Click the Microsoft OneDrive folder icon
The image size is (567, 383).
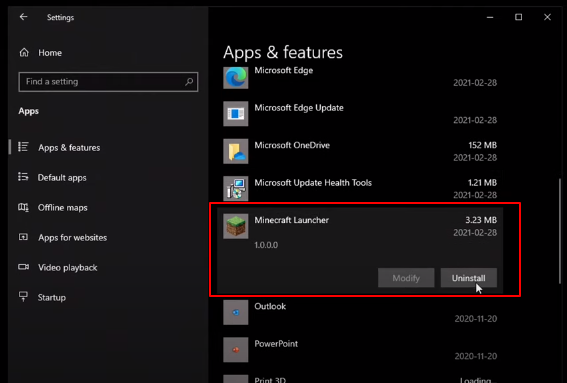coord(236,151)
